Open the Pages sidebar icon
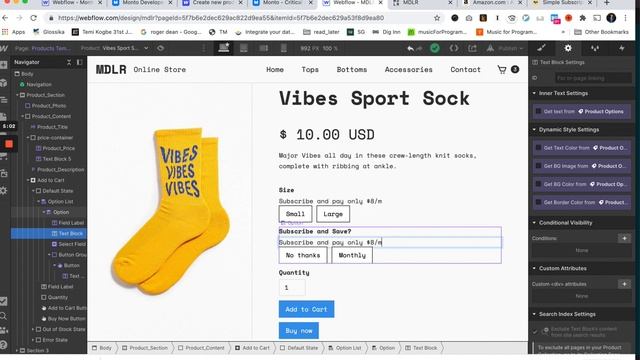Viewport: 640px width, 360px height. point(4,116)
